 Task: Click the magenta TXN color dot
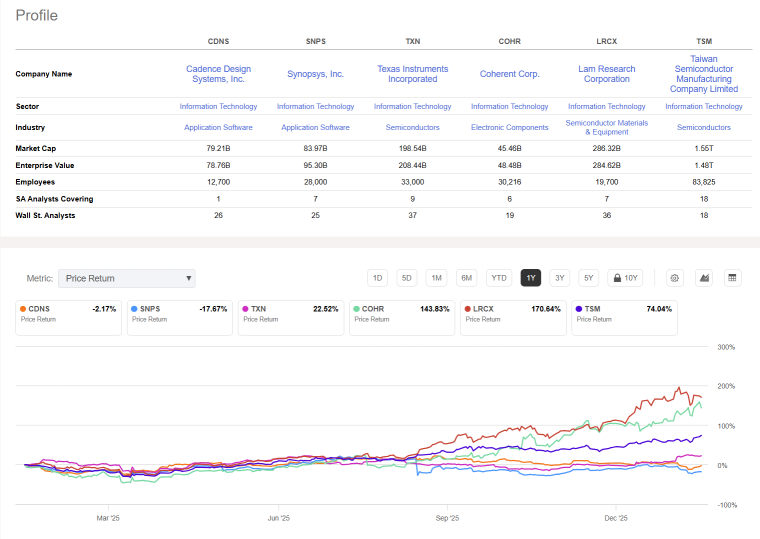[245, 309]
